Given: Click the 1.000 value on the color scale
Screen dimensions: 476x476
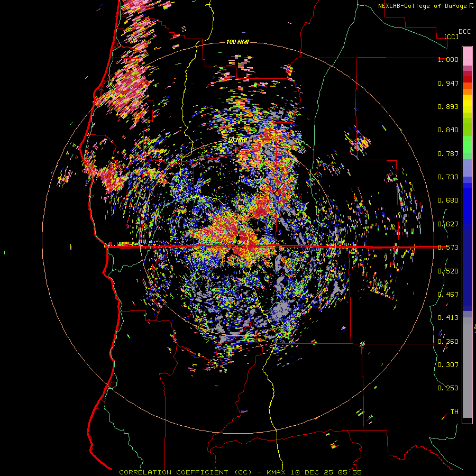Looking at the screenshot, I should point(448,59).
